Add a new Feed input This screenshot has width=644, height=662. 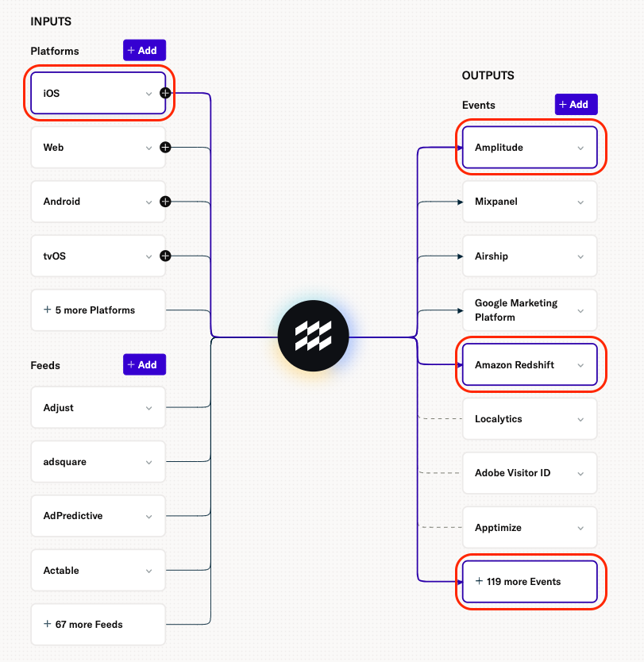tap(145, 364)
